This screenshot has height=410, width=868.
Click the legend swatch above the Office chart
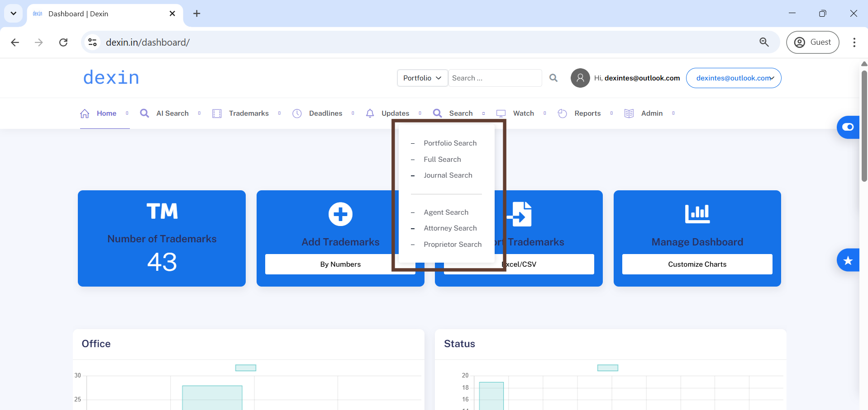(x=245, y=368)
